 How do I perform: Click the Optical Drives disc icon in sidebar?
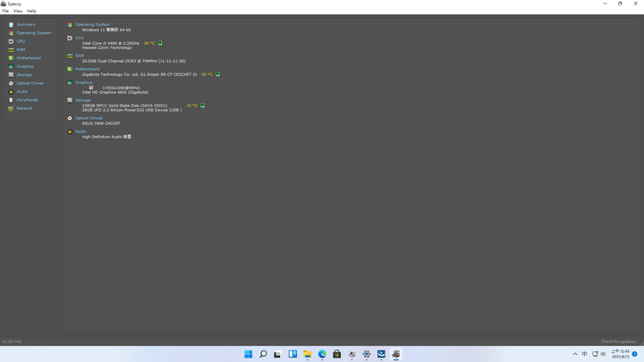click(x=11, y=83)
